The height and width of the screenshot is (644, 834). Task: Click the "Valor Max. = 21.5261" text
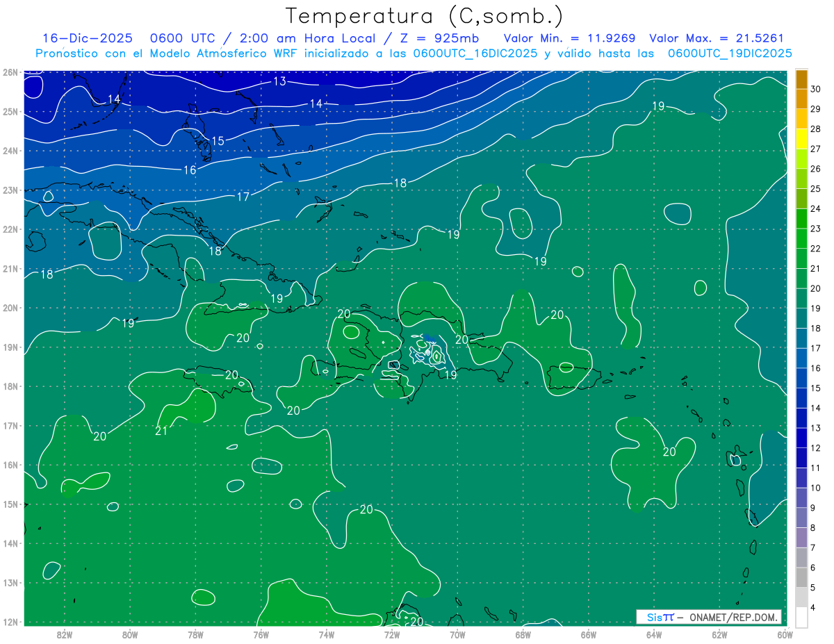pyautogui.click(x=716, y=38)
